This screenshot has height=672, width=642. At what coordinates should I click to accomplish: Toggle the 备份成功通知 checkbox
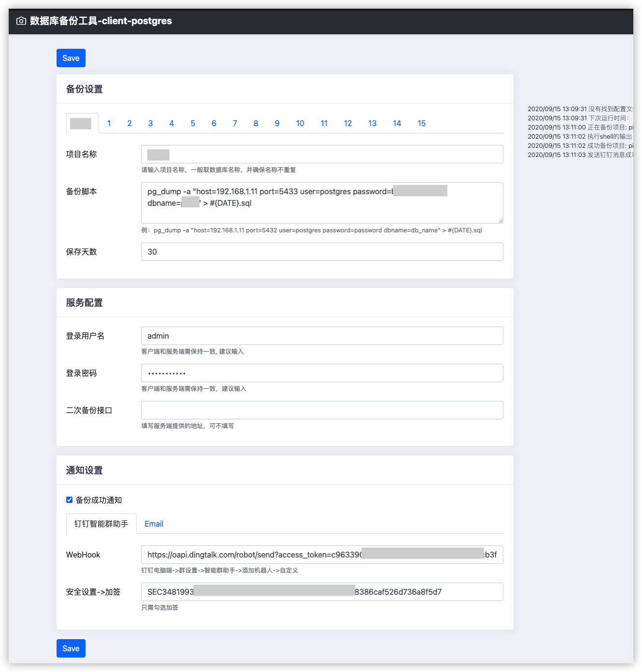click(69, 500)
